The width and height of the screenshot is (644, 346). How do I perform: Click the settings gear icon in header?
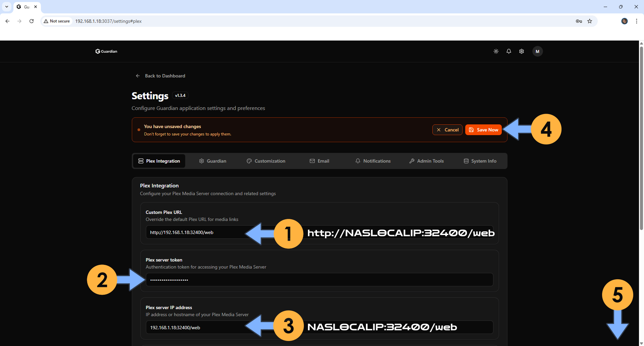[x=521, y=51]
